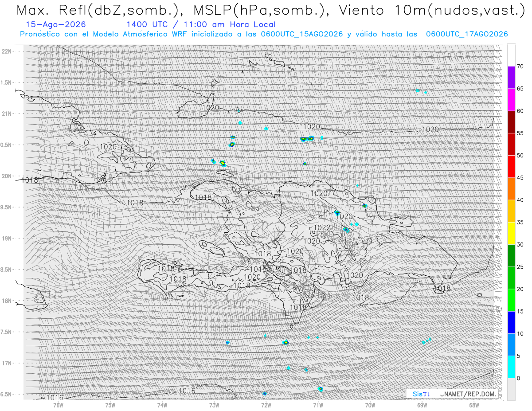Click the magenta 60–65 dBZ legend swatch
The width and height of the screenshot is (532, 411).
click(x=511, y=100)
